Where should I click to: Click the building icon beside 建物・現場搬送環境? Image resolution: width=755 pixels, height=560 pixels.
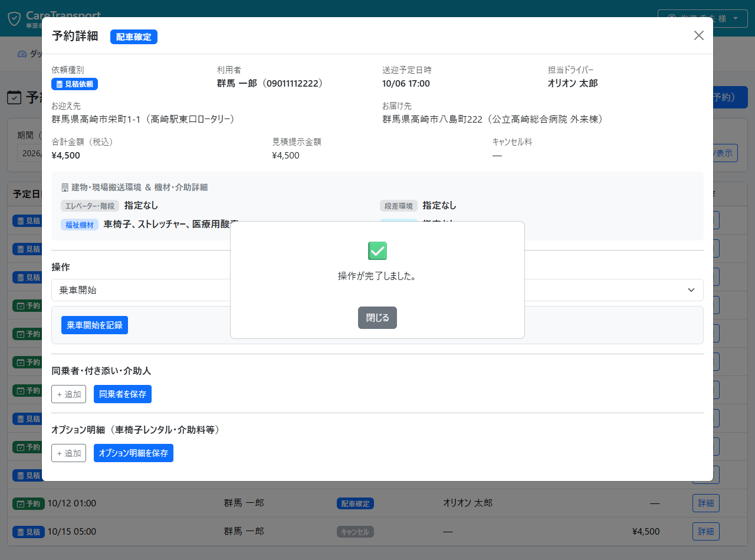tap(65, 187)
